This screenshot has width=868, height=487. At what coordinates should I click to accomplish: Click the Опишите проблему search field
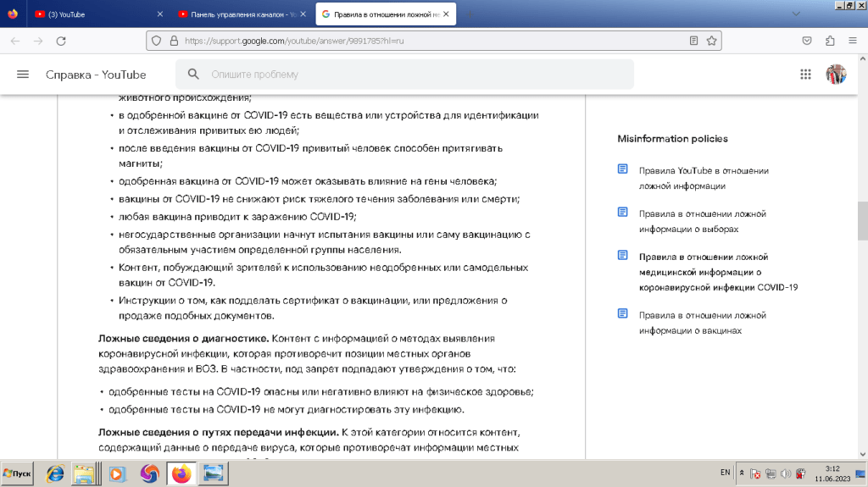(415, 75)
